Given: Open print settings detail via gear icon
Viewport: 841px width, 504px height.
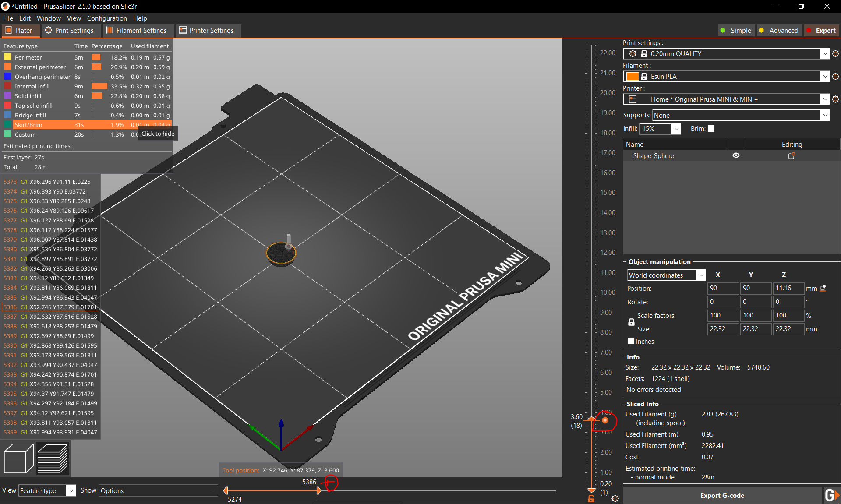Looking at the screenshot, I should (835, 53).
